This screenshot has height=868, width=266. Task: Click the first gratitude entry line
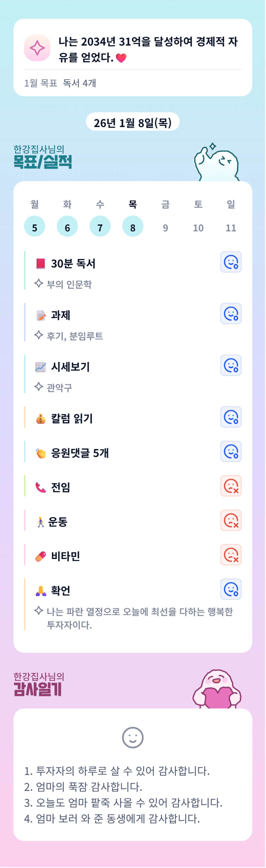pos(117,771)
